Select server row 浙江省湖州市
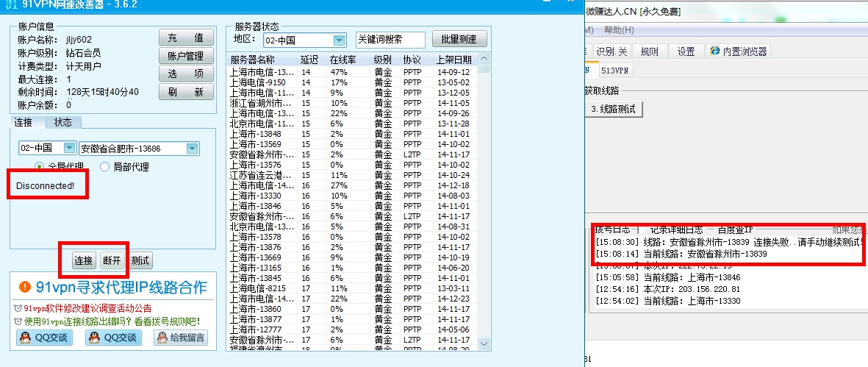The height and width of the screenshot is (367, 868). (352, 103)
